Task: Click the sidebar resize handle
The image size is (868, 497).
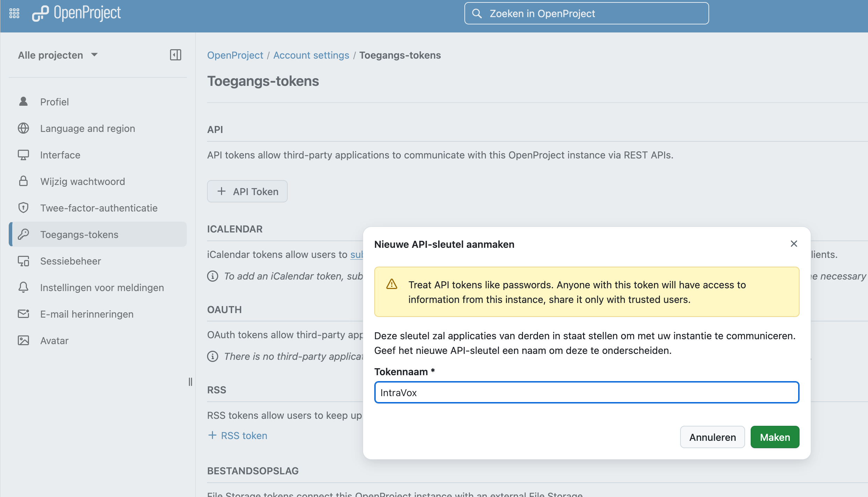Action: click(x=190, y=381)
